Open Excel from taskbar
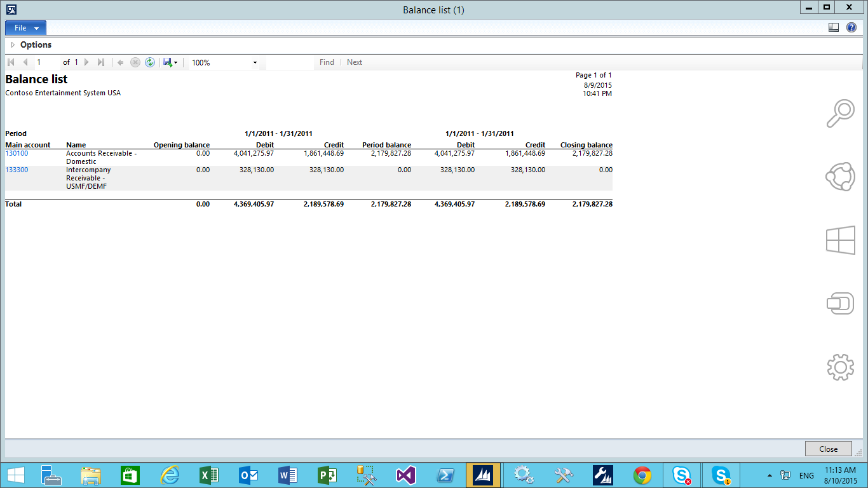868x488 pixels. pyautogui.click(x=209, y=475)
